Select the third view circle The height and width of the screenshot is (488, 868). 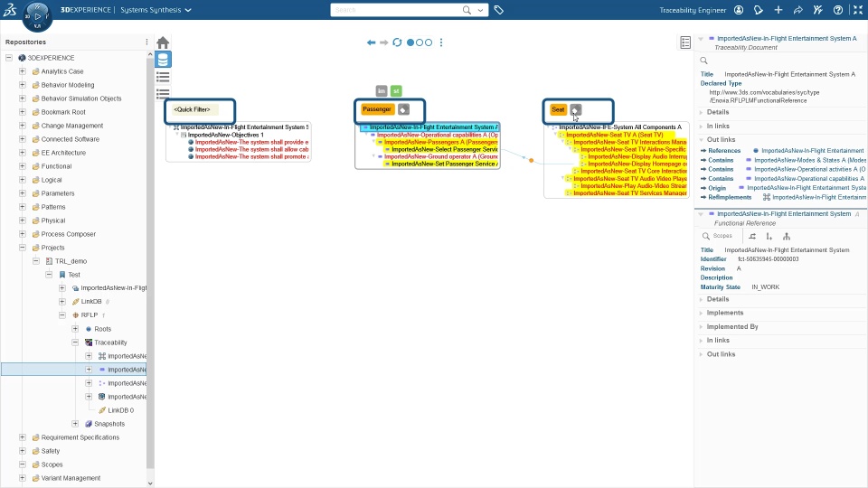click(428, 42)
